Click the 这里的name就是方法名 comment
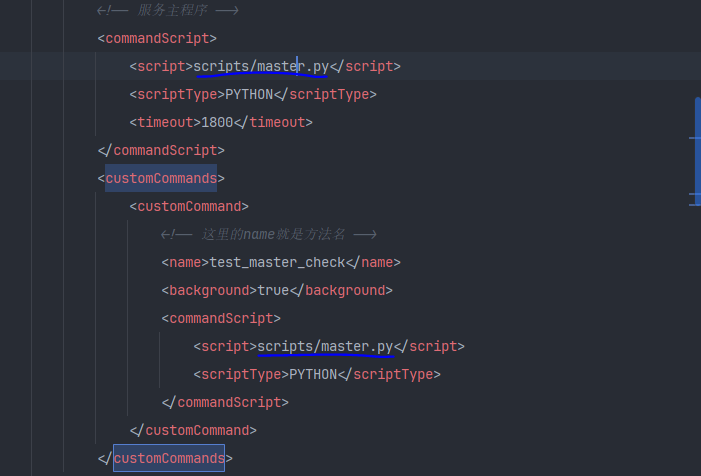The width and height of the screenshot is (701, 476). 268,234
